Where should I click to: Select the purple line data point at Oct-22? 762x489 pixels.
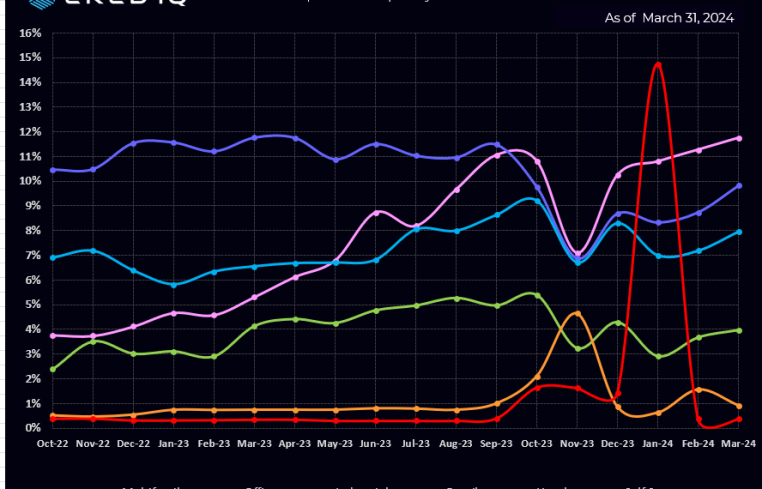point(52,170)
